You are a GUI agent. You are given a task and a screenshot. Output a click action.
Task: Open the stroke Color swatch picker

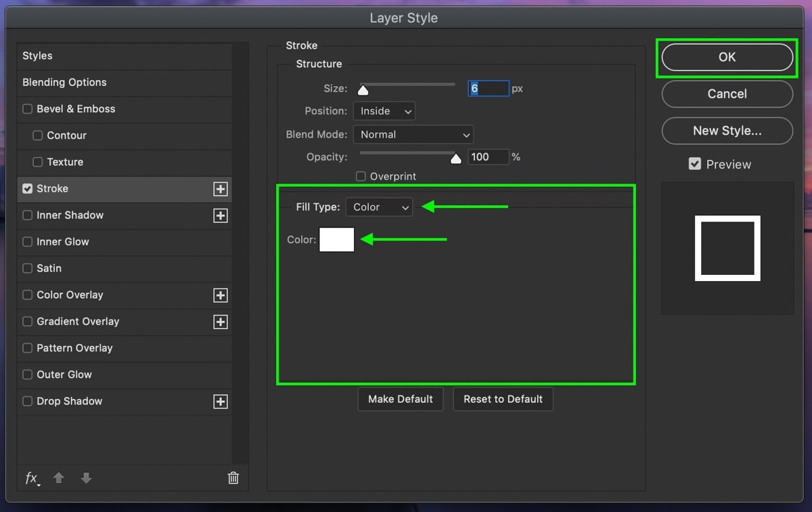coord(336,239)
